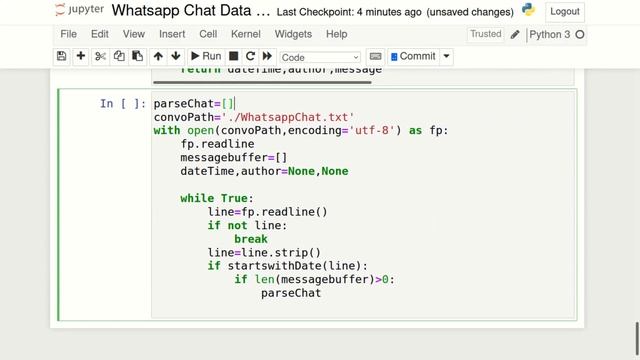The height and width of the screenshot is (360, 640).
Task: Click the './WhatsappChat.txt' path string
Action: 288,117
